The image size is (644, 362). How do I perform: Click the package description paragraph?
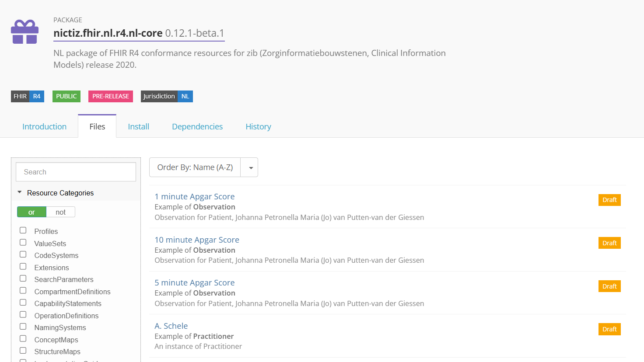249,59
